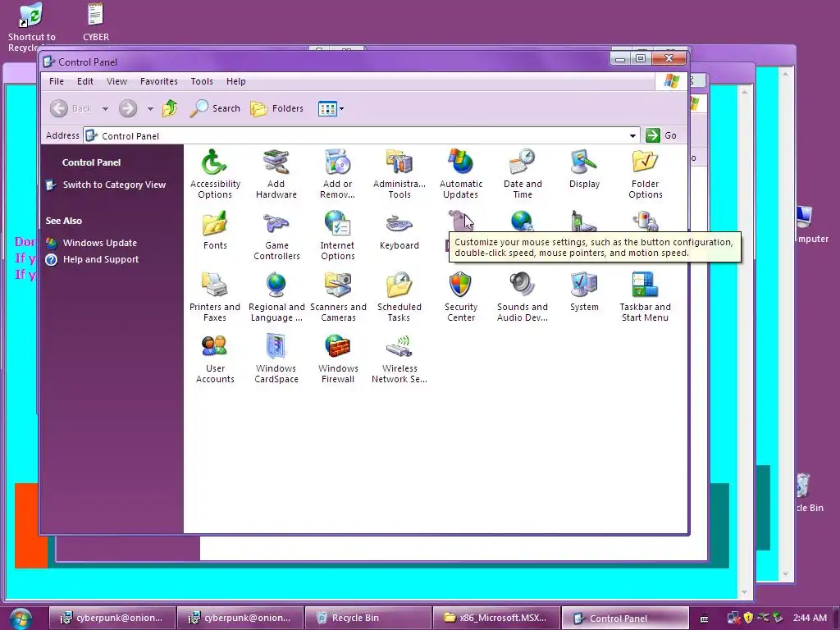Open the Tools menu
This screenshot has width=840, height=630.
[202, 81]
